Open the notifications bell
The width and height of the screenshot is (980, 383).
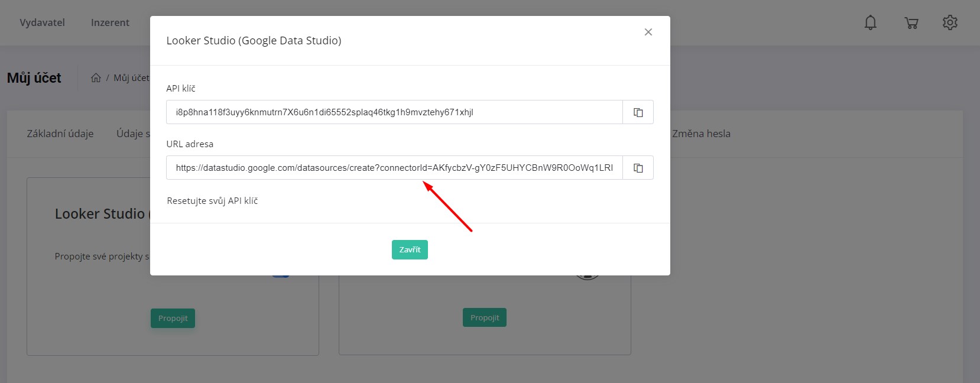(x=870, y=22)
